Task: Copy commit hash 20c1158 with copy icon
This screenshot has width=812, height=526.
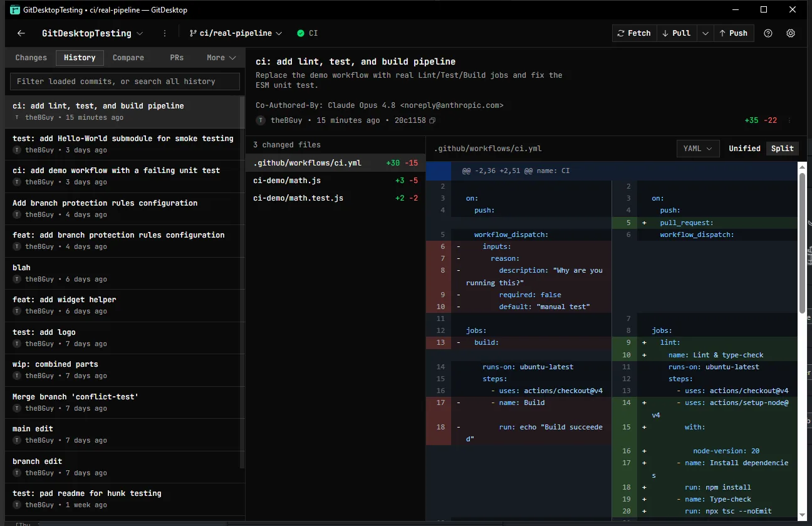Action: coord(432,120)
